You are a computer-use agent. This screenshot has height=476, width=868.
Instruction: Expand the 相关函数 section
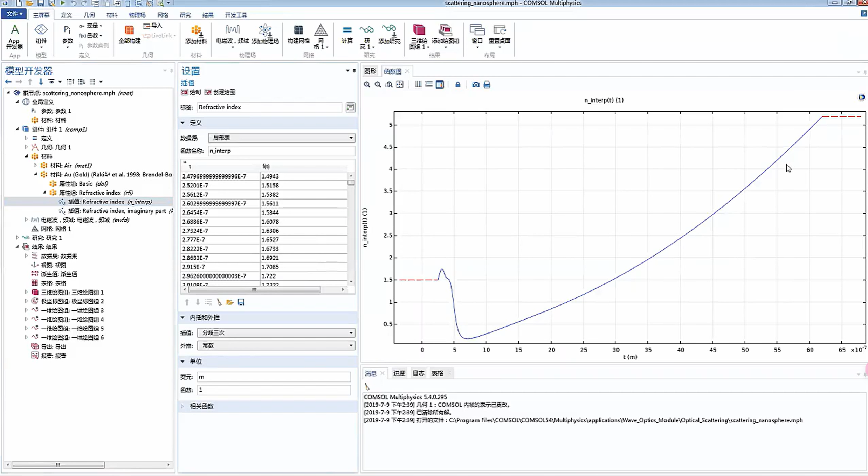tap(201, 406)
